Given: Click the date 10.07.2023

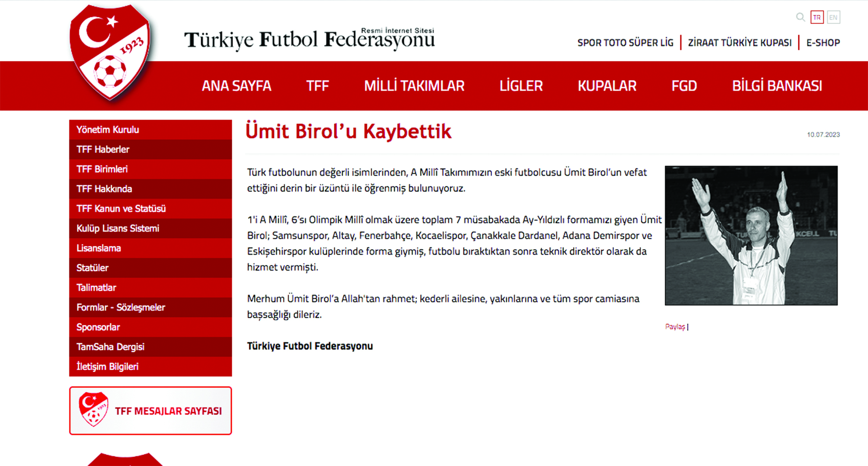Looking at the screenshot, I should [x=823, y=134].
